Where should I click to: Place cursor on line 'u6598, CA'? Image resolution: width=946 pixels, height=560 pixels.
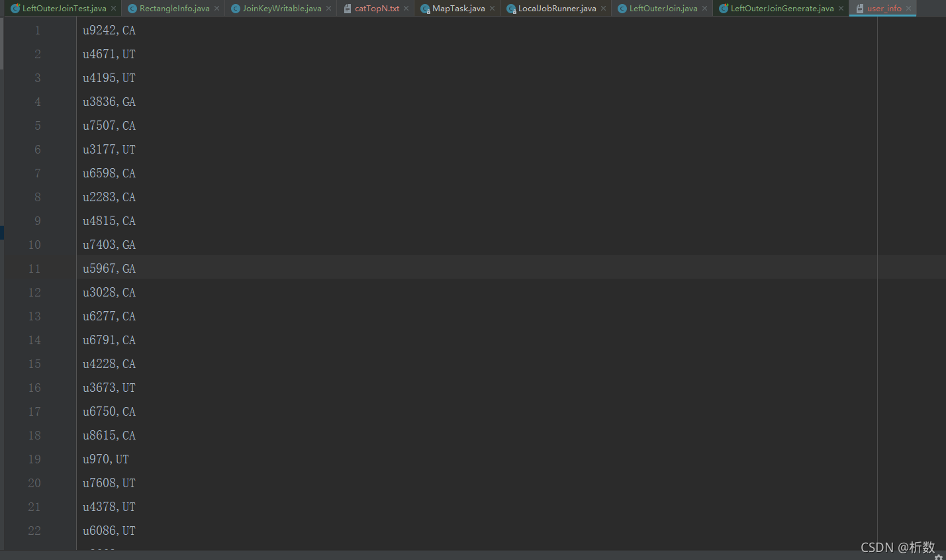pos(109,173)
